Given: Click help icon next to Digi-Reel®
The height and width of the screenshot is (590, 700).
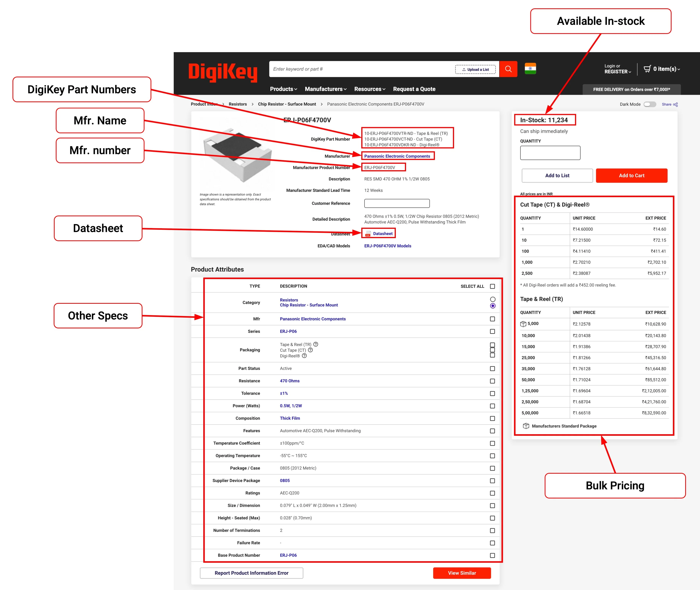Looking at the screenshot, I should point(304,356).
